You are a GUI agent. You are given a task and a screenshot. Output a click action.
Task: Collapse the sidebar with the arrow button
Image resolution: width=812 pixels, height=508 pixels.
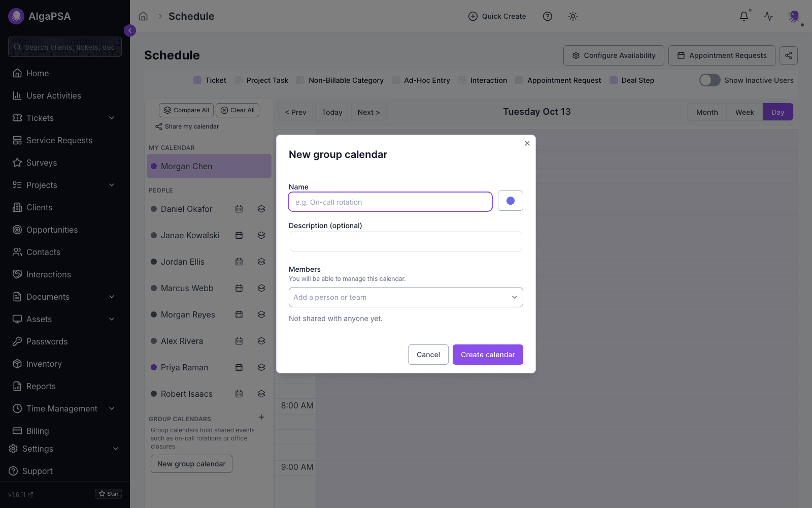(130, 30)
